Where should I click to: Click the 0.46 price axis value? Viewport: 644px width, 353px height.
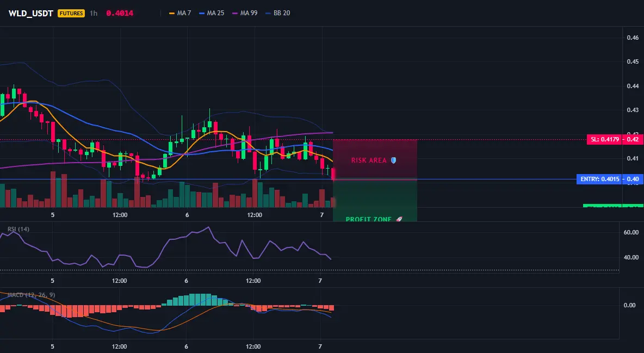pyautogui.click(x=633, y=38)
